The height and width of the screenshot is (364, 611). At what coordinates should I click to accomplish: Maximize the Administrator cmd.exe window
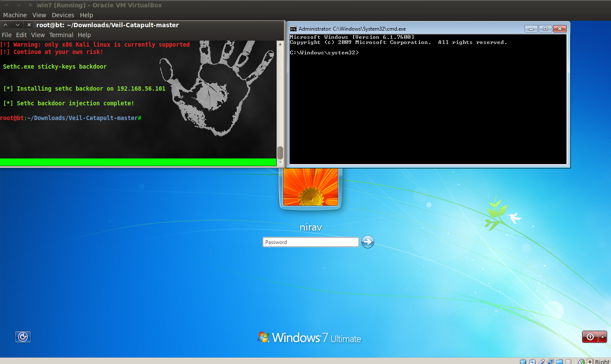545,29
